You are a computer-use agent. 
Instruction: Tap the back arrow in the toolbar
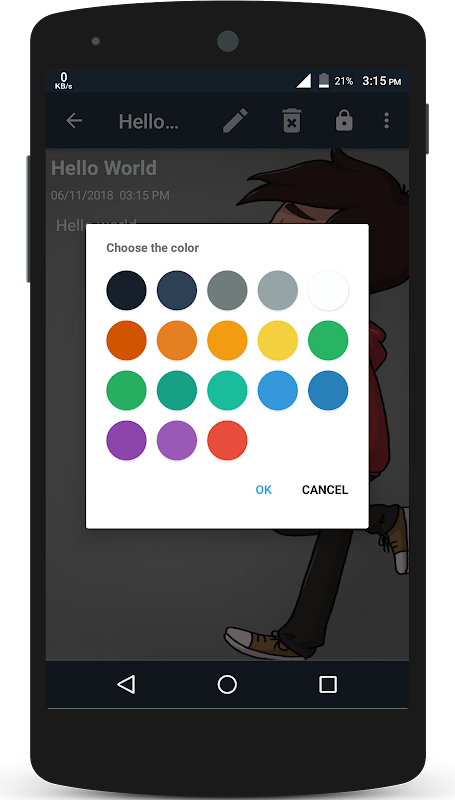tap(74, 121)
